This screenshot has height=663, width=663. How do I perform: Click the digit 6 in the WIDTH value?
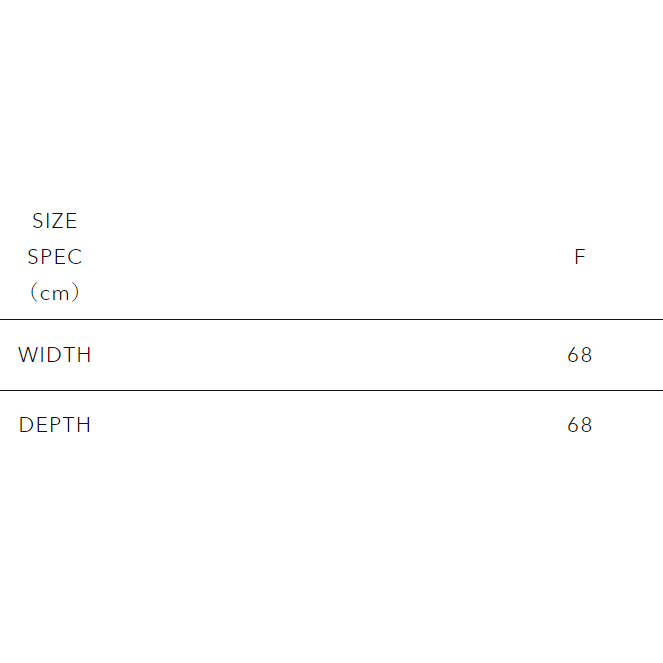(573, 355)
